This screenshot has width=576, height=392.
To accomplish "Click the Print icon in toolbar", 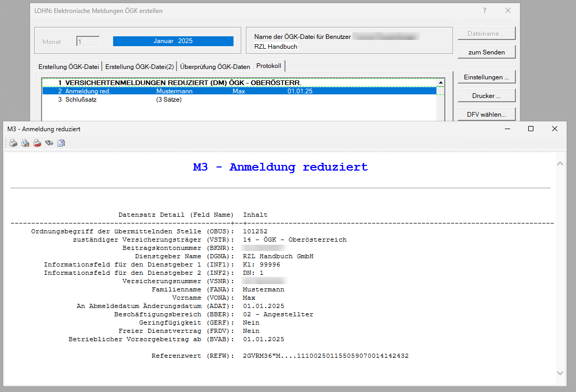I will pos(13,143).
